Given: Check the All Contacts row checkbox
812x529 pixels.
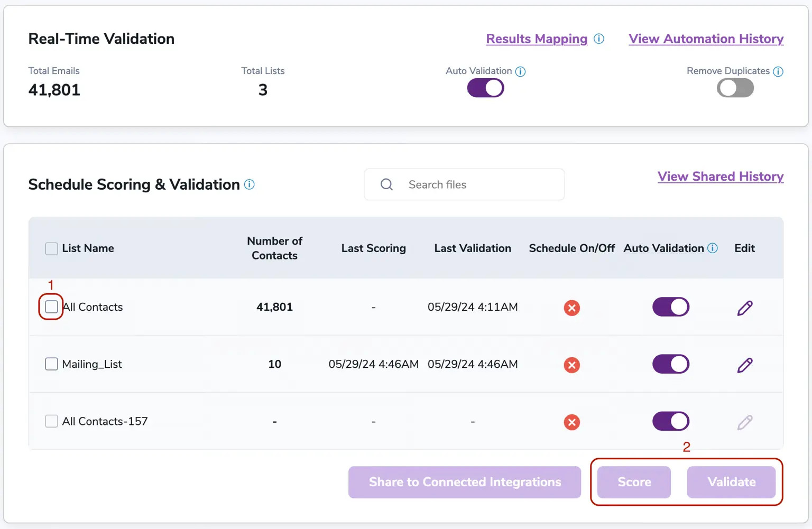Looking at the screenshot, I should pos(51,307).
